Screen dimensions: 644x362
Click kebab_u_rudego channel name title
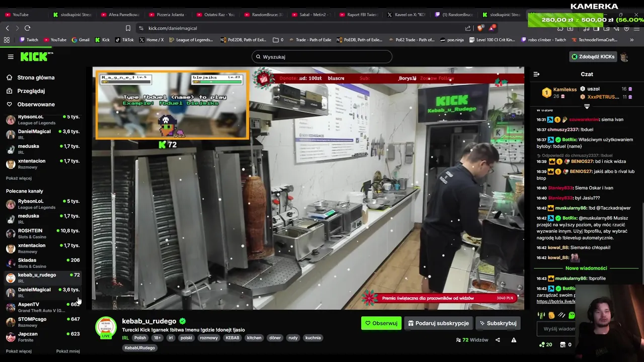tap(149, 321)
